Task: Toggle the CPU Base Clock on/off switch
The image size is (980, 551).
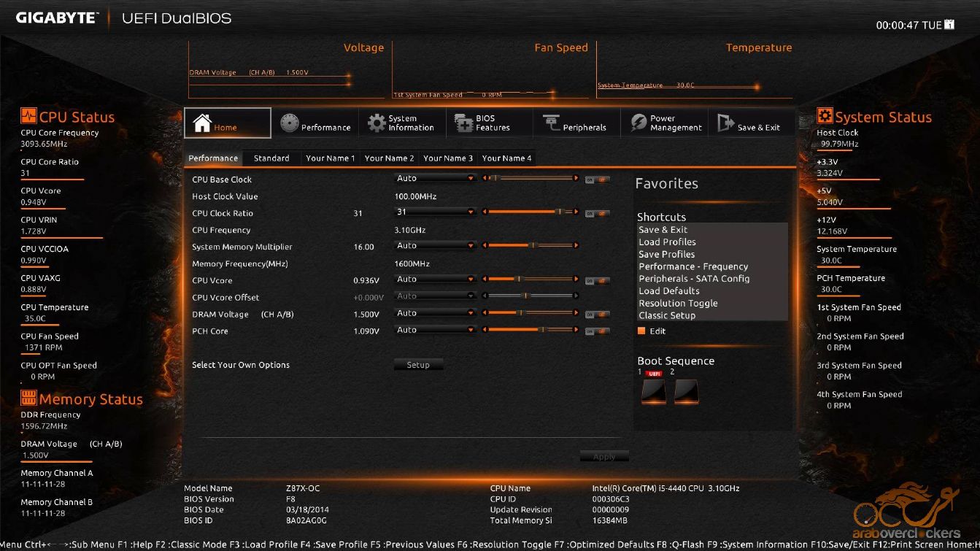Action: tap(597, 179)
